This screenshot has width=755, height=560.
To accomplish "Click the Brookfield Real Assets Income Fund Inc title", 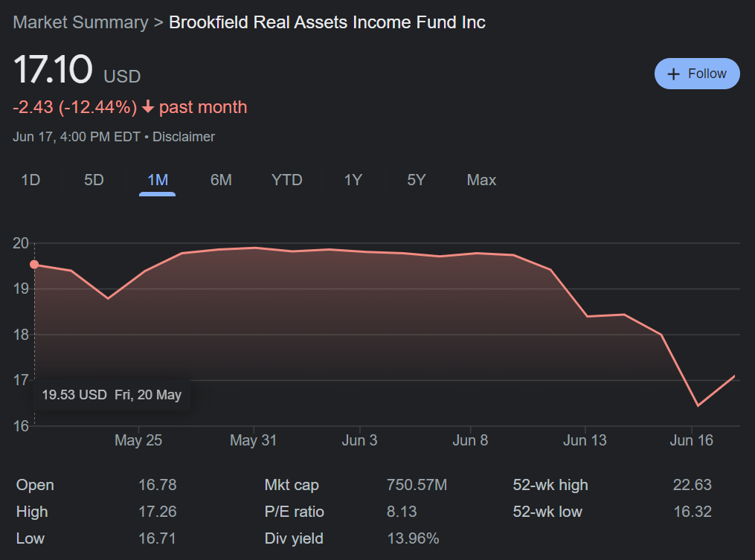I will (x=327, y=22).
